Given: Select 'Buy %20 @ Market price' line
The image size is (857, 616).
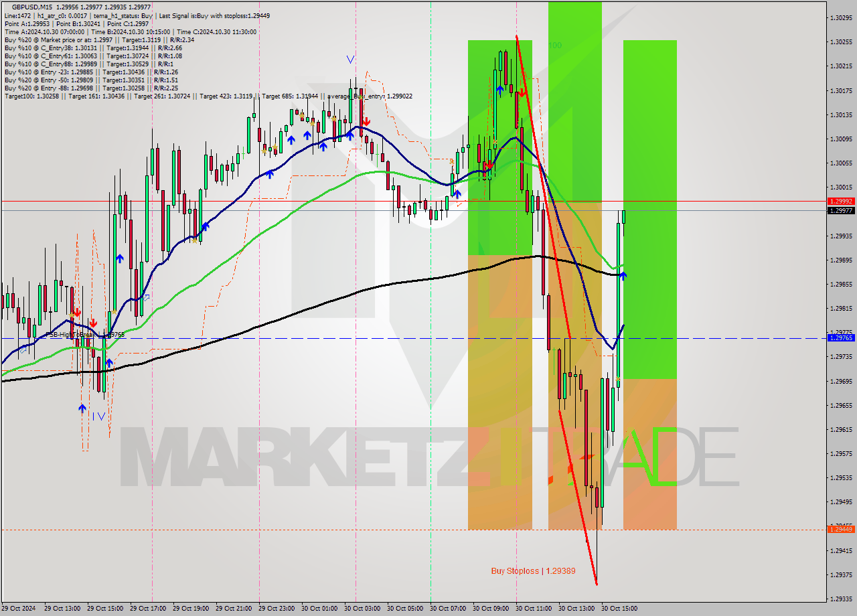Looking at the screenshot, I should [x=99, y=40].
